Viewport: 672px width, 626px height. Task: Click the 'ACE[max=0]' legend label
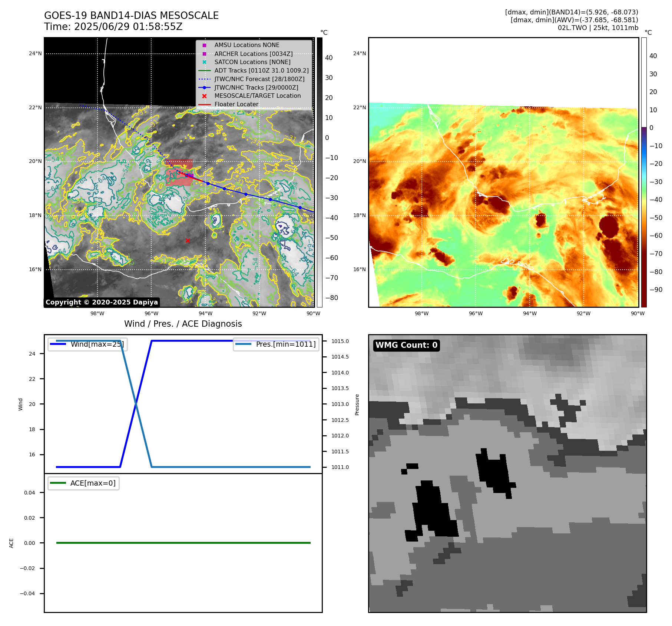click(93, 483)
